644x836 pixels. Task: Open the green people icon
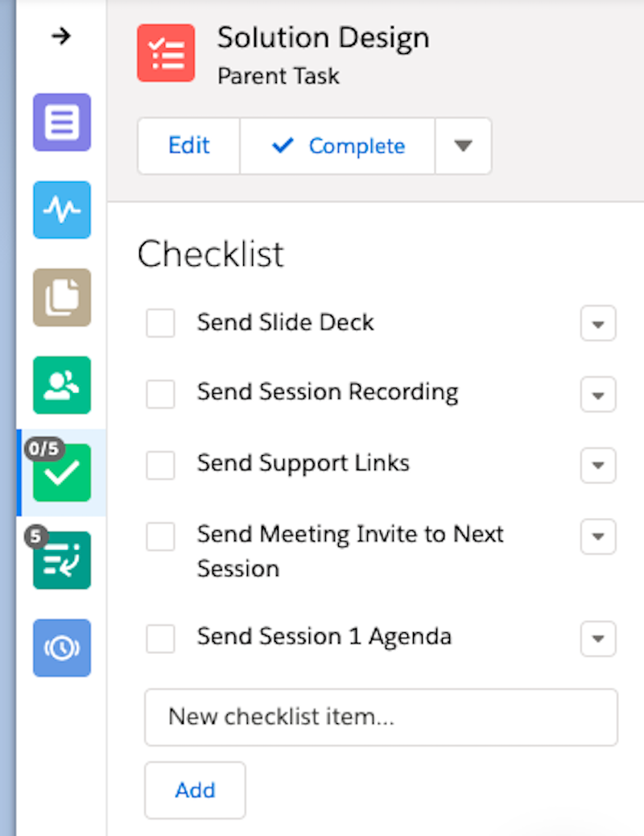pos(62,385)
